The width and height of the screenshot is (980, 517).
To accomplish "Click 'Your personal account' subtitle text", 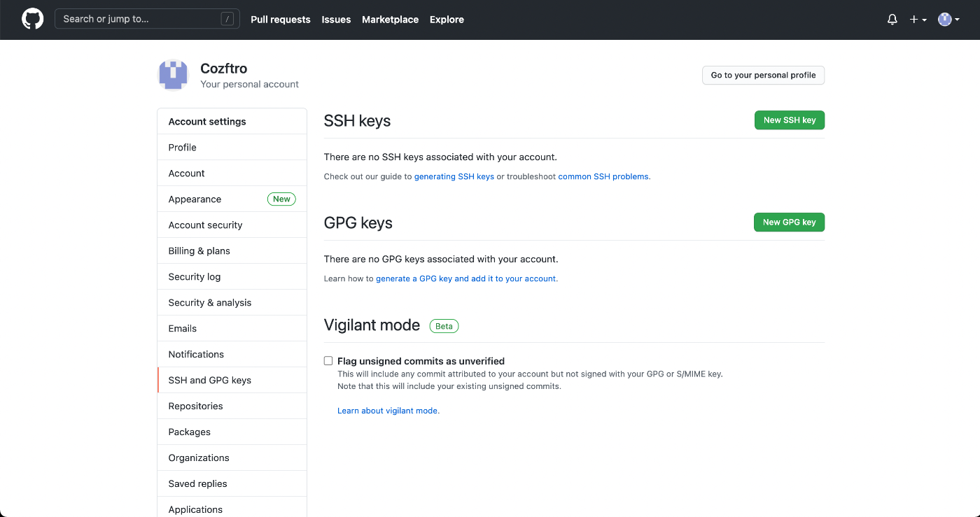I will [x=249, y=85].
